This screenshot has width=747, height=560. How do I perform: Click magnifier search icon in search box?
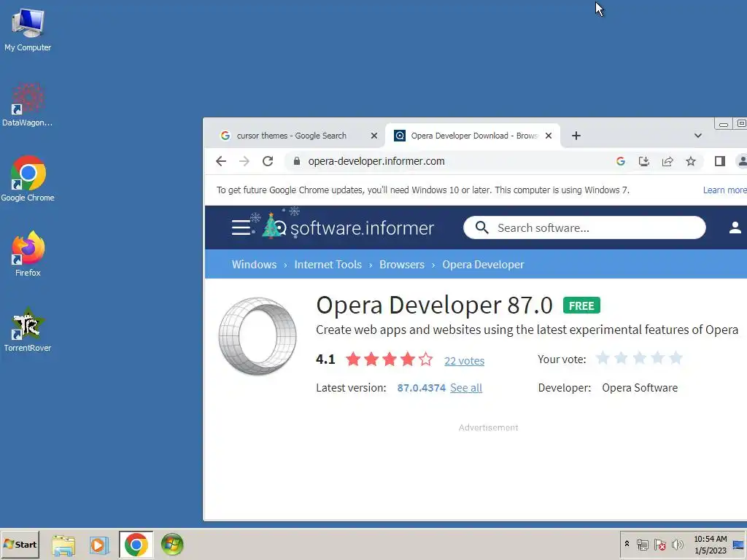[482, 227]
